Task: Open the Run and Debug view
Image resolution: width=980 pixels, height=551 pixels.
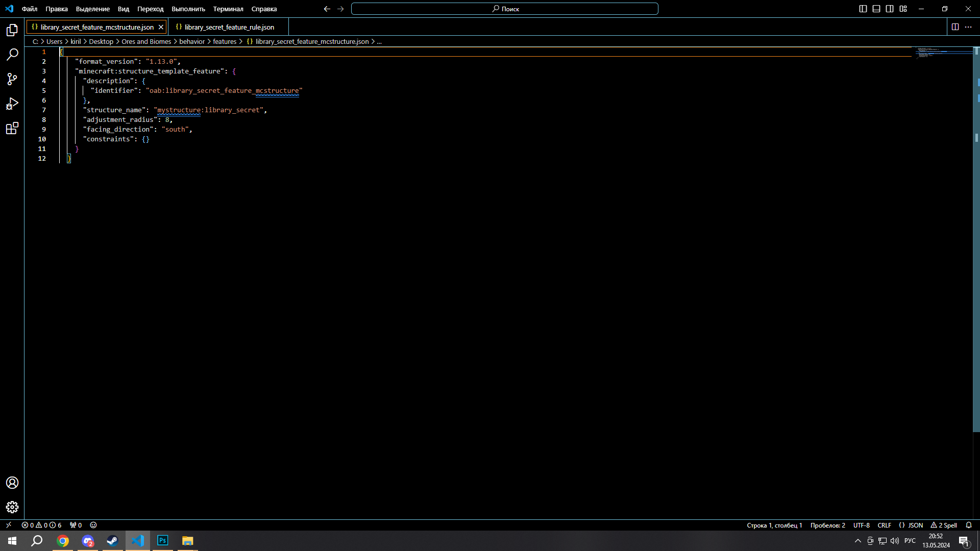Action: (x=12, y=104)
